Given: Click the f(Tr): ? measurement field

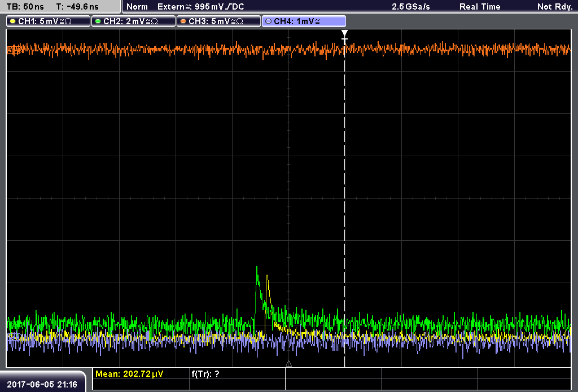Looking at the screenshot, I should tap(205, 374).
